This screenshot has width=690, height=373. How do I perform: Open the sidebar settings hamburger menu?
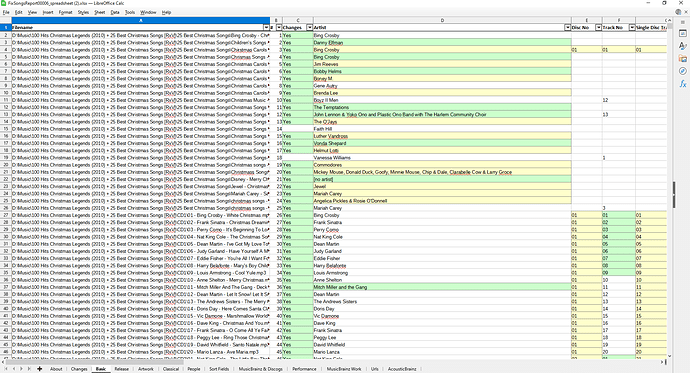click(x=683, y=22)
